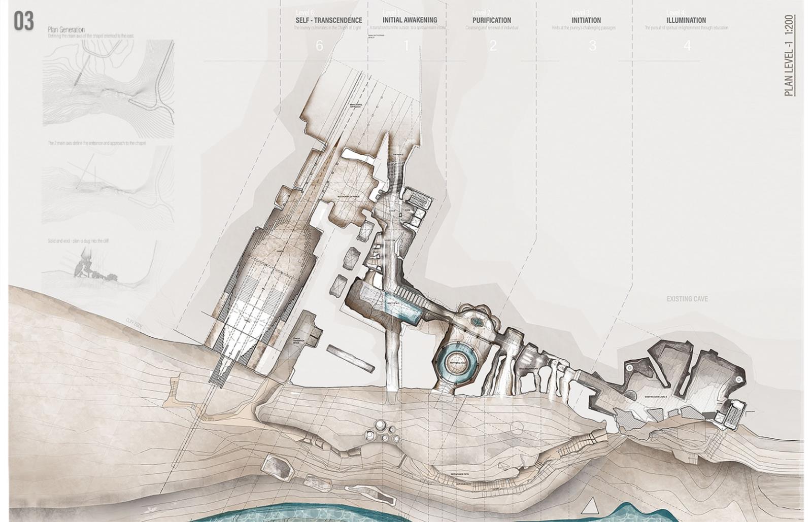Click the PURIFICATION heading
The height and width of the screenshot is (522, 812).
(491, 20)
